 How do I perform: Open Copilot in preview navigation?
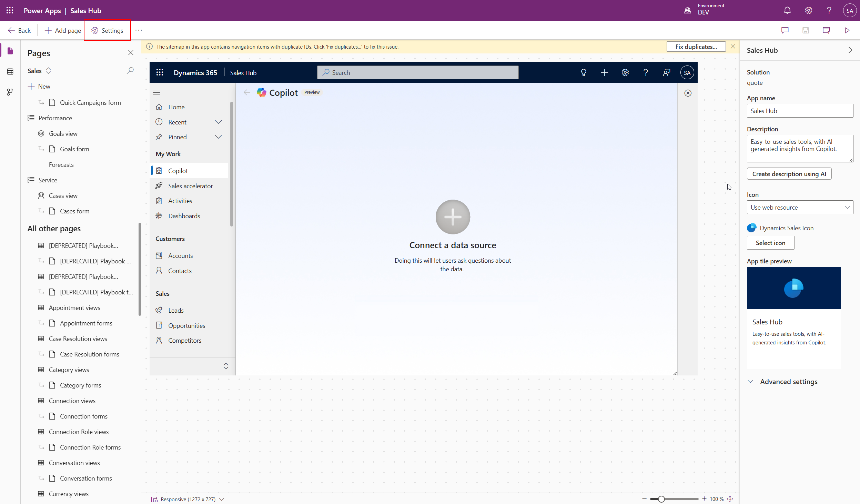(x=189, y=171)
